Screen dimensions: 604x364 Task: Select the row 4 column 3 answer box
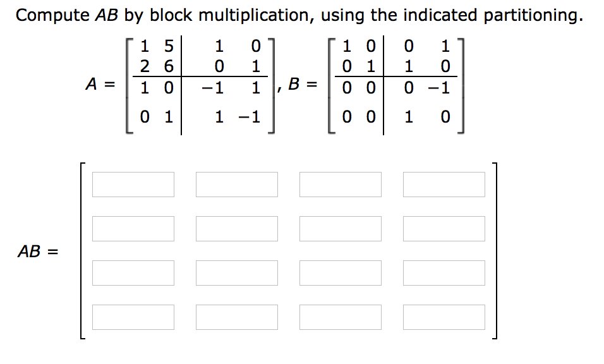tap(341, 317)
